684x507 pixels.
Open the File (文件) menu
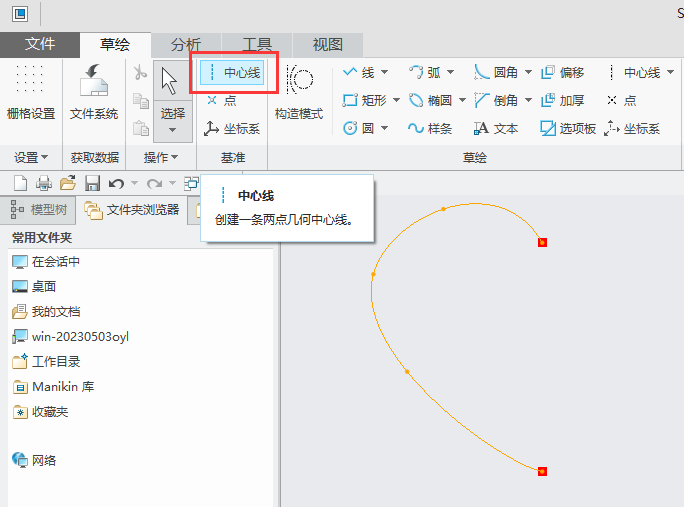40,45
